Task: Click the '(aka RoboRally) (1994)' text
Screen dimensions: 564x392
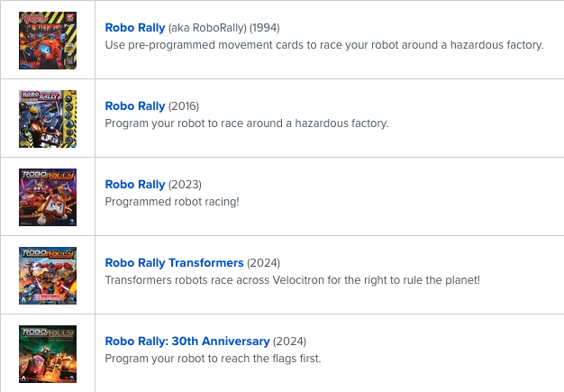Action: point(223,28)
